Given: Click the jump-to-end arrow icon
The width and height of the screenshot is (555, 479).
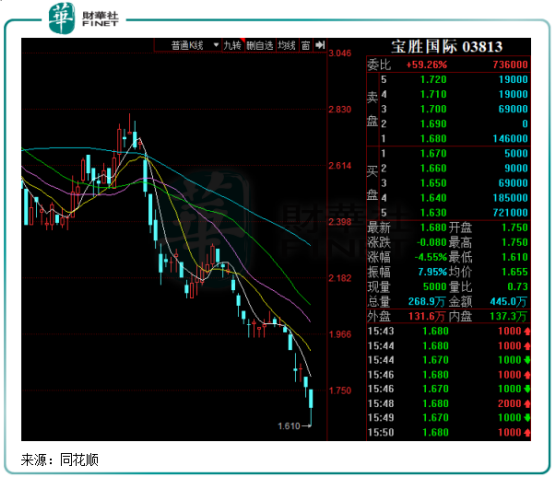Looking at the screenshot, I should [320, 45].
